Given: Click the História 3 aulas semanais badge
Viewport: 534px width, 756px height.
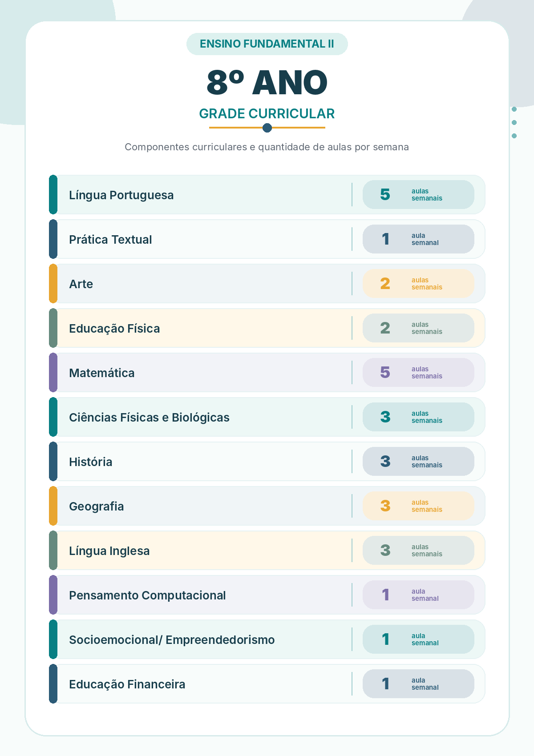Looking at the screenshot, I should point(418,462).
